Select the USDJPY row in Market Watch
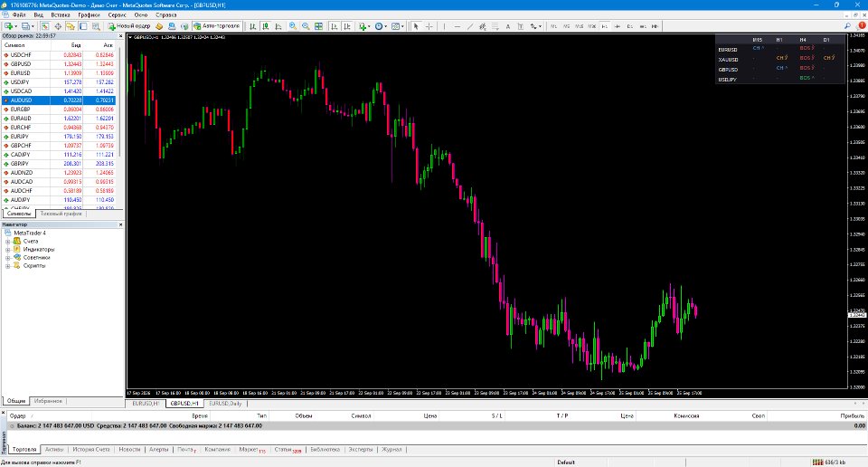The height and width of the screenshot is (467, 868). click(59, 82)
